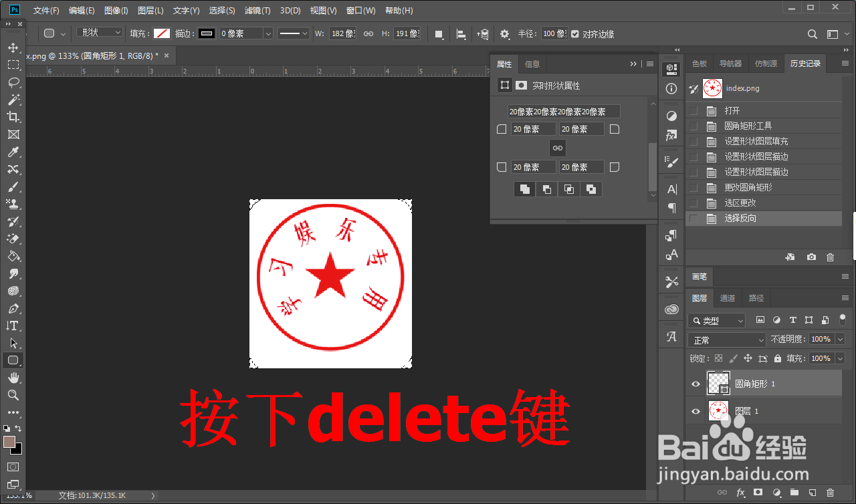Switch to the 色板 tab
The image size is (856, 504).
point(700,64)
